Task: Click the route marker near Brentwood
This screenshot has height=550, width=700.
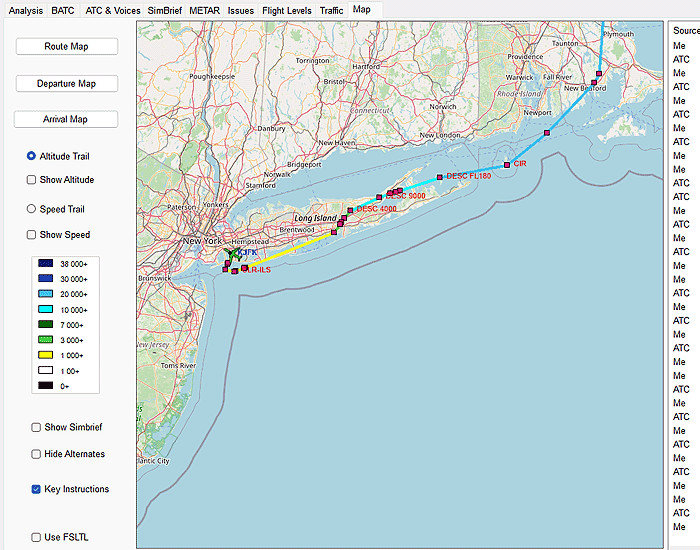Action: [334, 232]
